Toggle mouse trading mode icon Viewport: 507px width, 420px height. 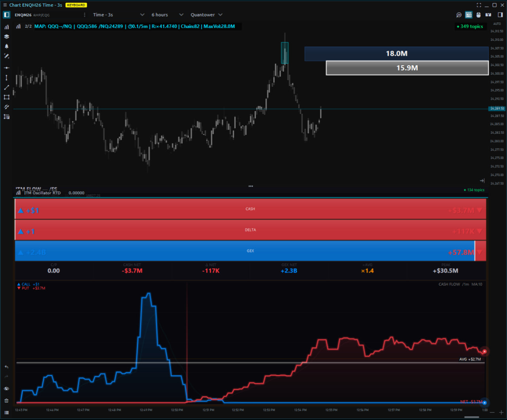(478, 15)
